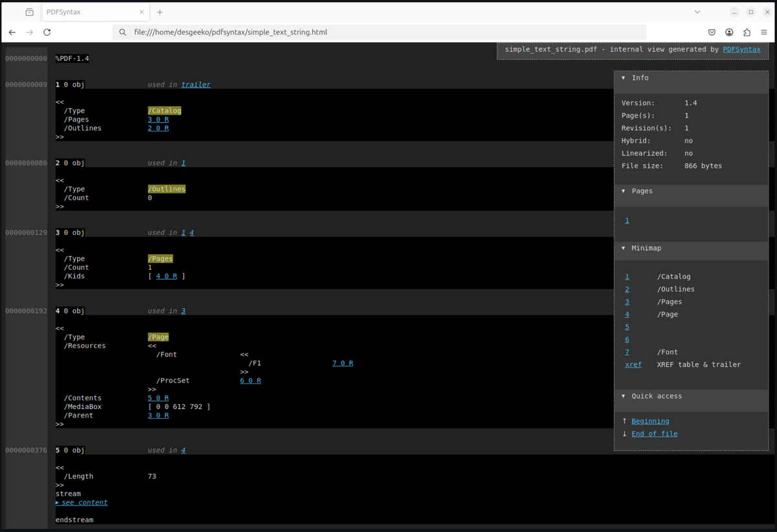Click the 'used in 4' link on object 5
The image size is (777, 532).
click(x=183, y=450)
